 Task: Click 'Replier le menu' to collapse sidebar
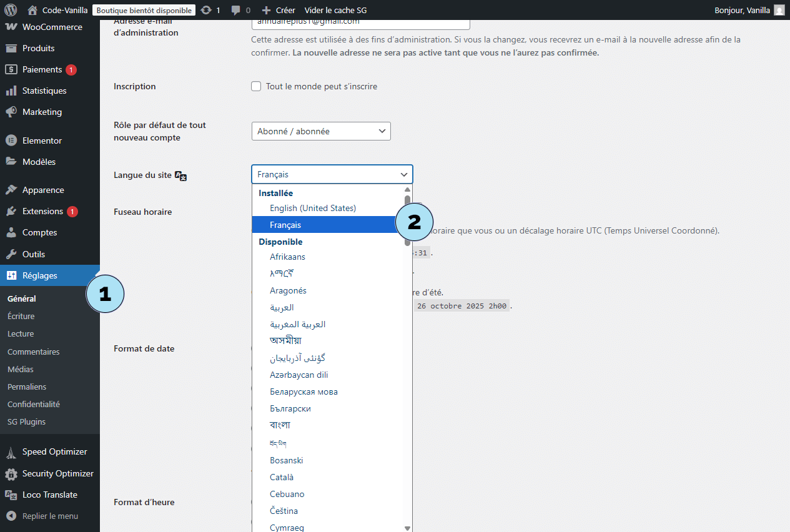point(50,516)
